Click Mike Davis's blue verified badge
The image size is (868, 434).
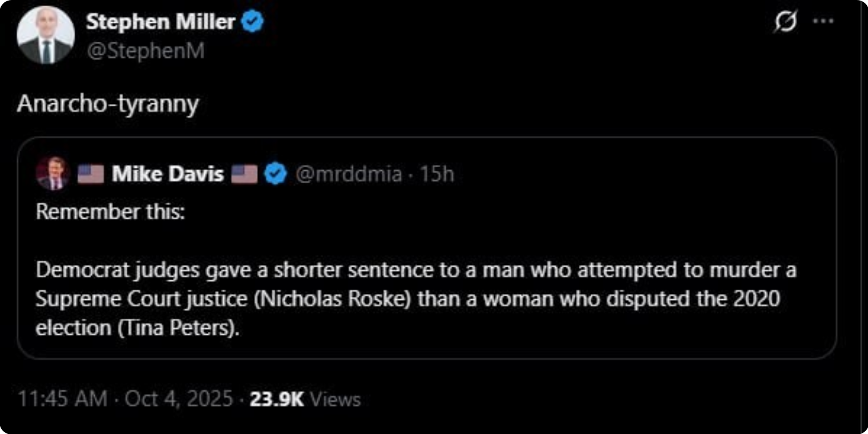(x=276, y=174)
